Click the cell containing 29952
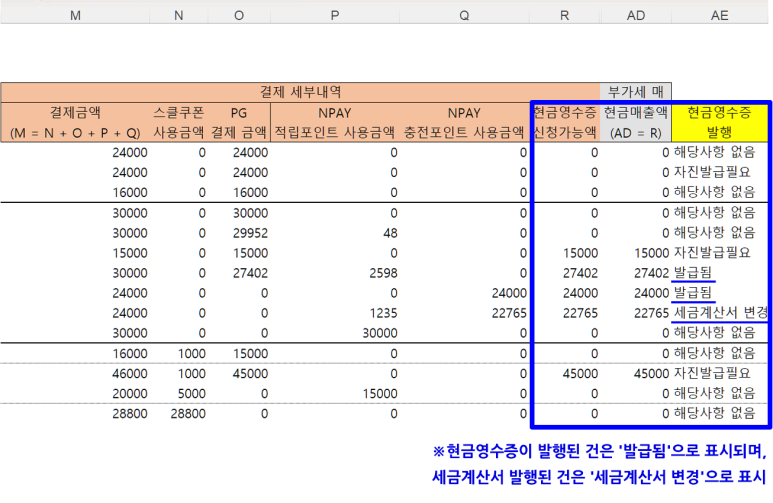Image resolution: width=773 pixels, height=503 pixels. pyautogui.click(x=248, y=233)
